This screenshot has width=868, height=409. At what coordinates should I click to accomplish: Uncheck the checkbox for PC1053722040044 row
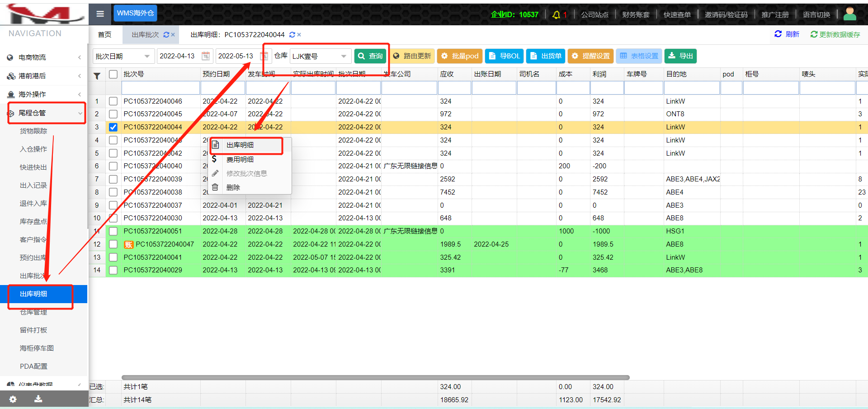pyautogui.click(x=113, y=127)
